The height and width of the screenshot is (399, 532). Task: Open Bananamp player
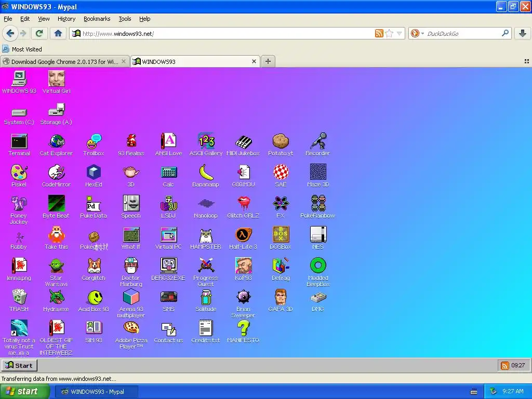(x=206, y=176)
